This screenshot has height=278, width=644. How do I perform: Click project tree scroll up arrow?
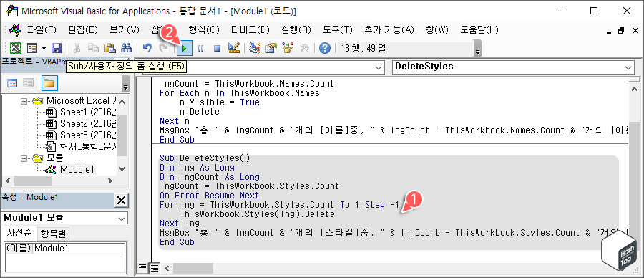pyautogui.click(x=122, y=101)
